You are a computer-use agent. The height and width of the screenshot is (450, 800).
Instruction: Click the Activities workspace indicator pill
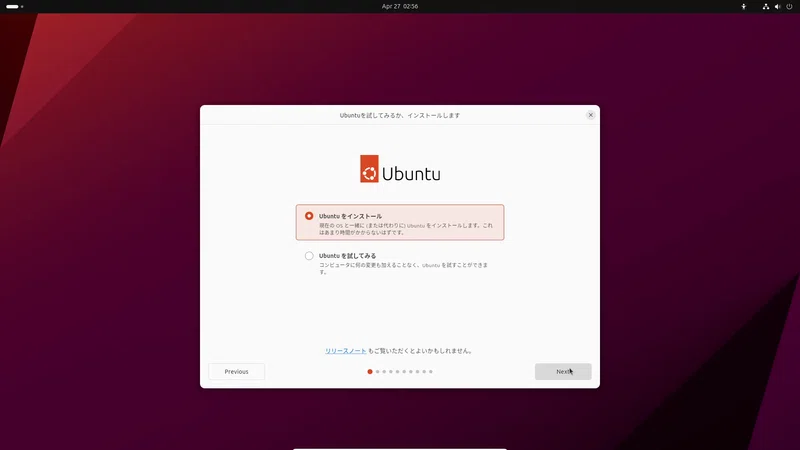[x=12, y=7]
